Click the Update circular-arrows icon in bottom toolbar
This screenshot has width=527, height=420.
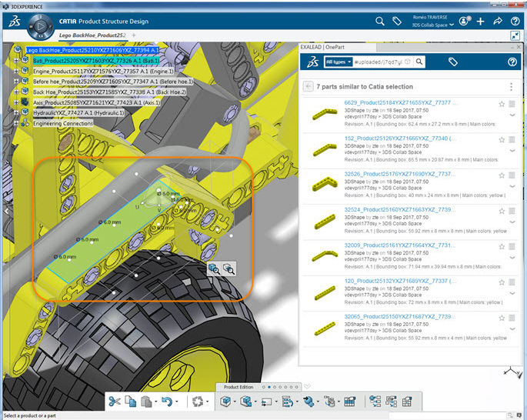click(198, 402)
